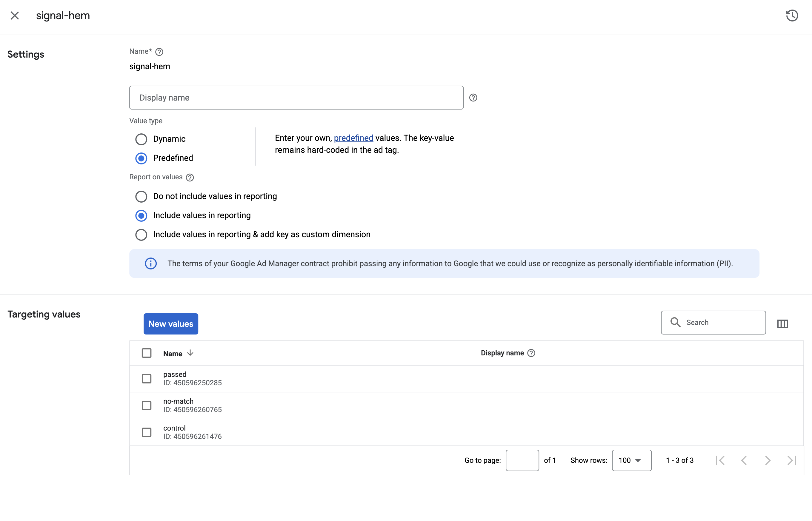Click help icon beside Display name field
Image resolution: width=812 pixels, height=521 pixels.
473,98
